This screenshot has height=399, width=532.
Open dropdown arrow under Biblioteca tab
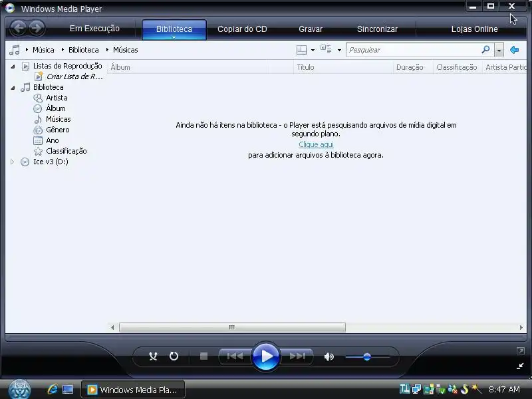click(x=174, y=38)
